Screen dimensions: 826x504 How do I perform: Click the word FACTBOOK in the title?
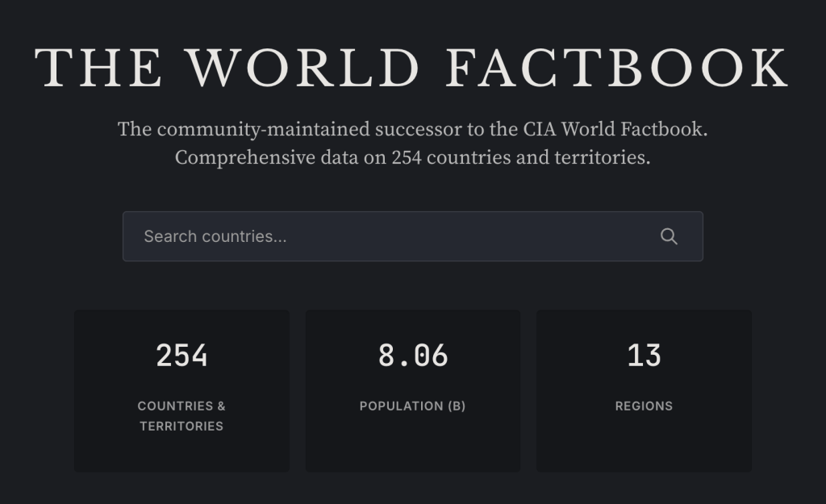(616, 68)
